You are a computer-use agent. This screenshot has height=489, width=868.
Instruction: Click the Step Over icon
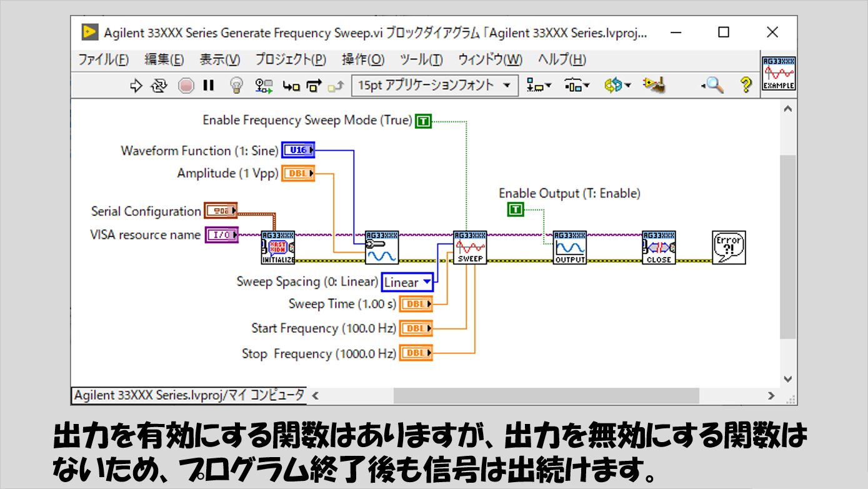(x=314, y=86)
